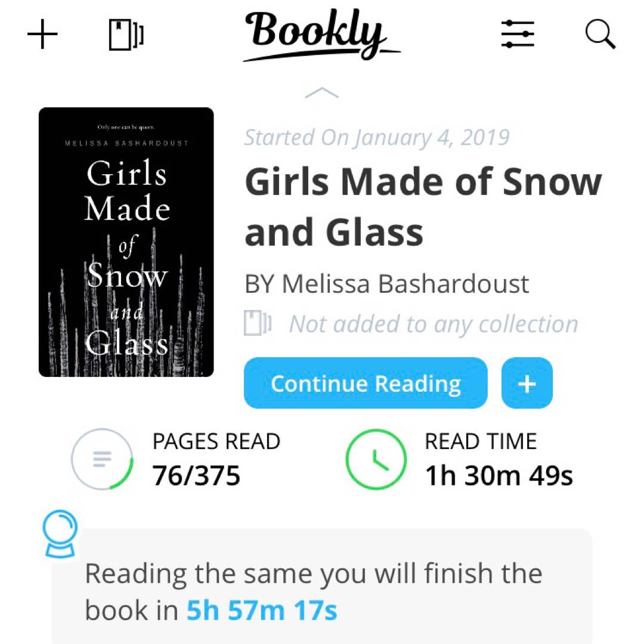Tap the 'Started On January 4, 2019' date
The image size is (644, 644).
click(377, 138)
